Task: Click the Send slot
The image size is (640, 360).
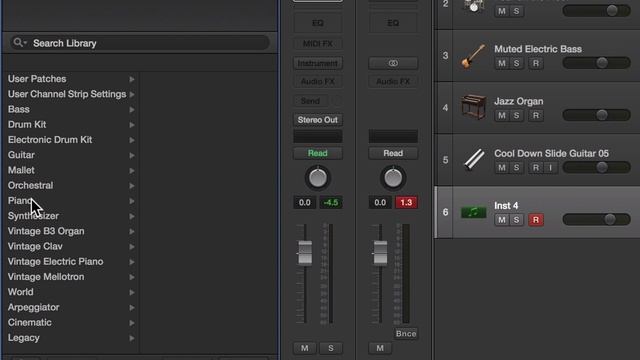Action: click(310, 101)
